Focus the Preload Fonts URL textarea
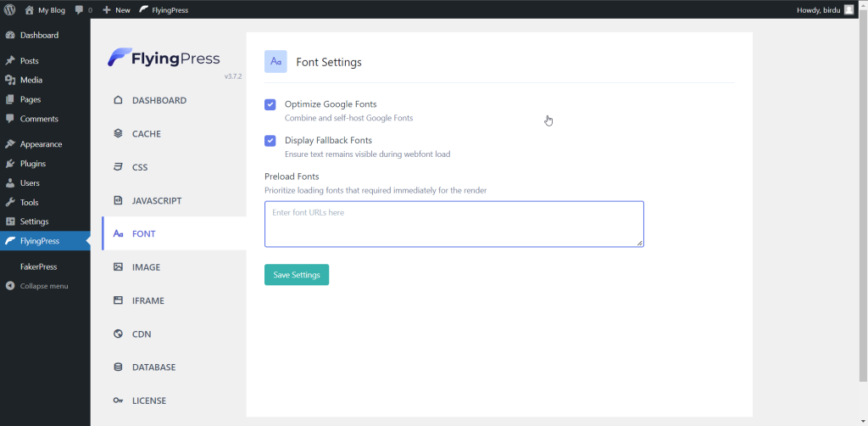Viewport: 868px width, 426px height. (454, 224)
